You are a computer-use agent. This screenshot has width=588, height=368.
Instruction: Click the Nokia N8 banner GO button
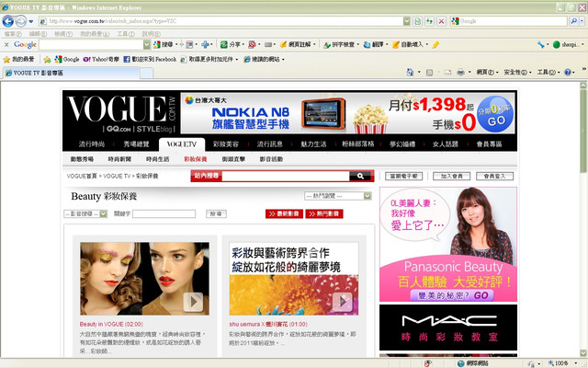click(496, 114)
